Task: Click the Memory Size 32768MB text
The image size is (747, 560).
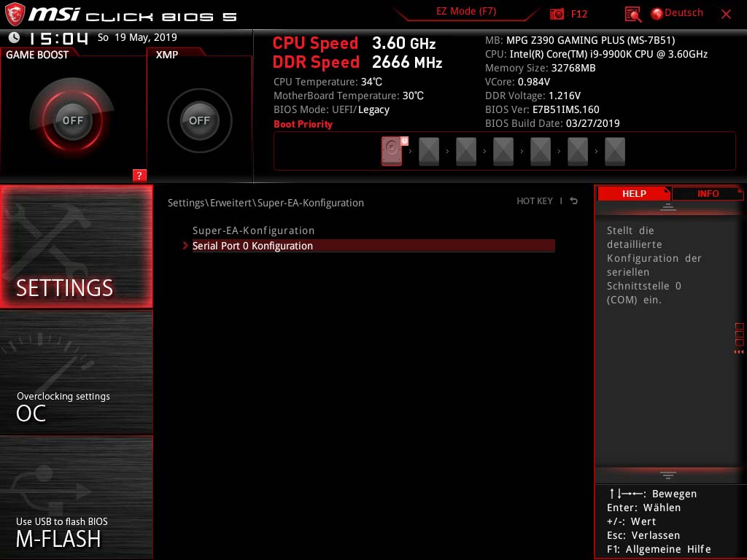Action: point(541,68)
